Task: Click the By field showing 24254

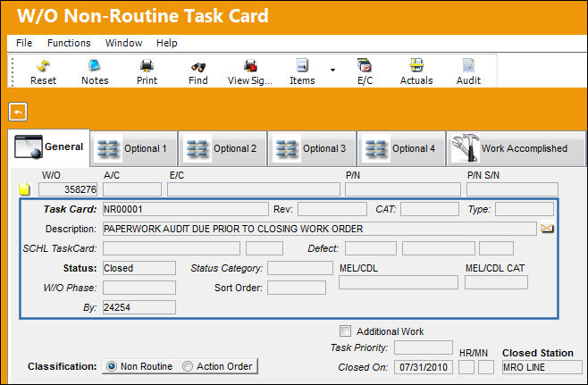Action: point(139,307)
